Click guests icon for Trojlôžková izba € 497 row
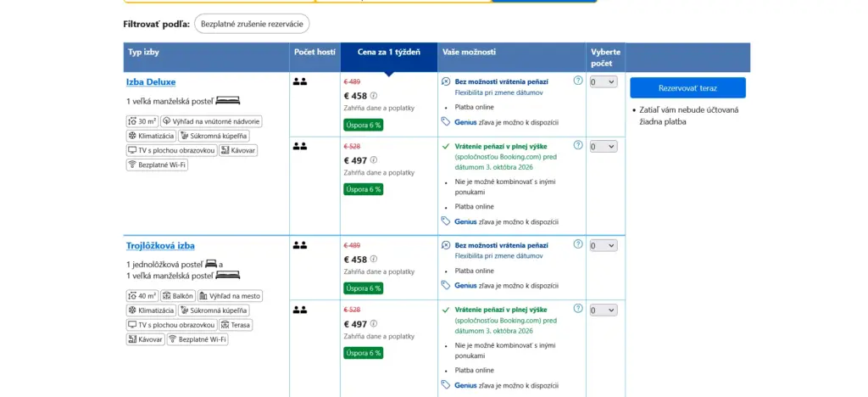Screen dimensions: 868x397 click(x=300, y=310)
